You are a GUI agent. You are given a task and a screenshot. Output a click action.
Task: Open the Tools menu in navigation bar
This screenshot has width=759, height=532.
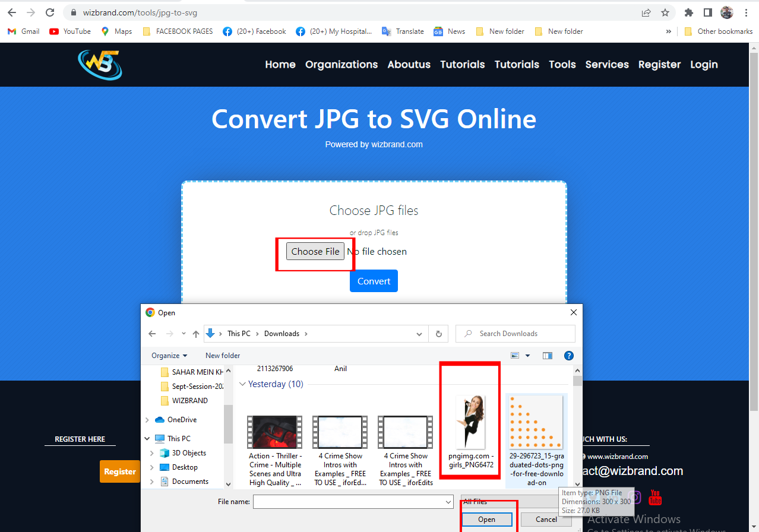pyautogui.click(x=561, y=65)
